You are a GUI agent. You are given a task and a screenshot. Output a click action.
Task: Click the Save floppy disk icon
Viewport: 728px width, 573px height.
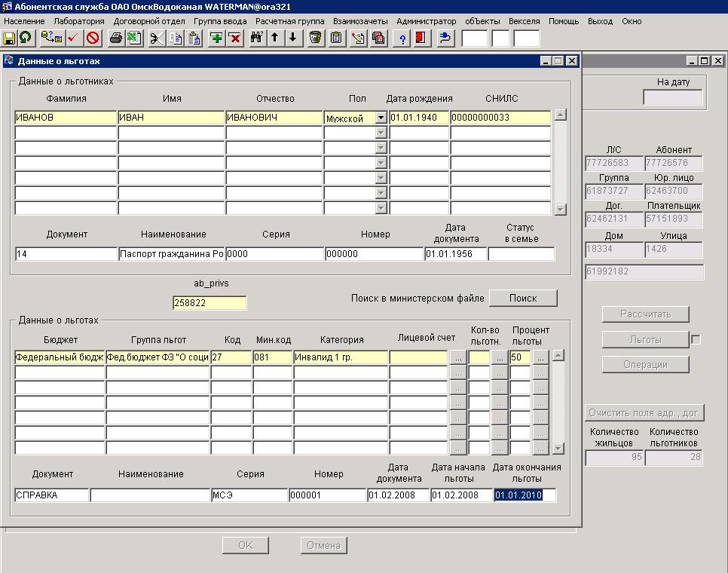9,38
